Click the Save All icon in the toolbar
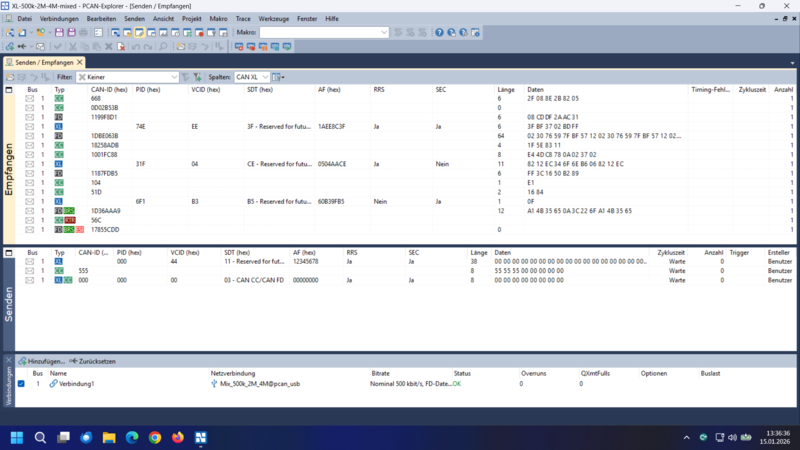The height and width of the screenshot is (450, 800). [71, 33]
